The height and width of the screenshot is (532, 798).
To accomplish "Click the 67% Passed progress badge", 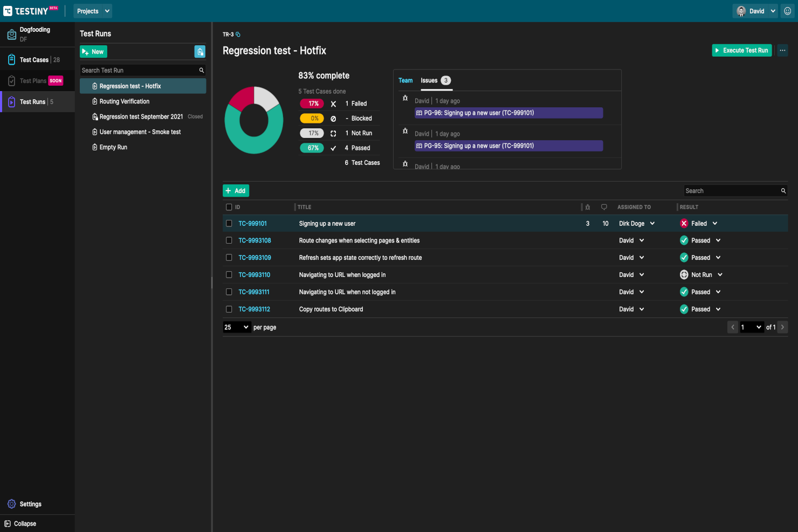I will pyautogui.click(x=312, y=147).
